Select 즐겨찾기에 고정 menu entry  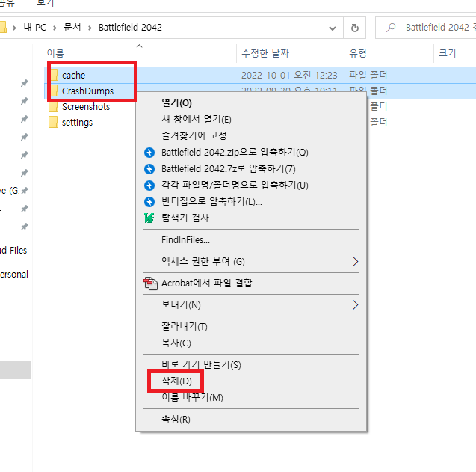pyautogui.click(x=194, y=135)
